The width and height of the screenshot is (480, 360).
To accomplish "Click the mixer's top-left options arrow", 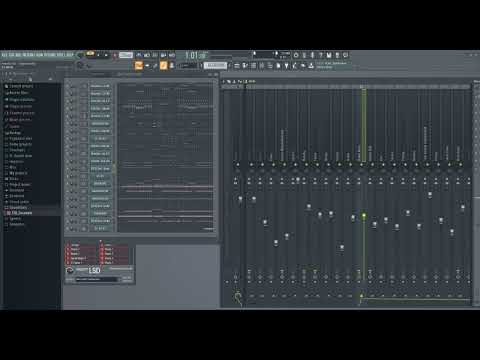I will pos(224,81).
